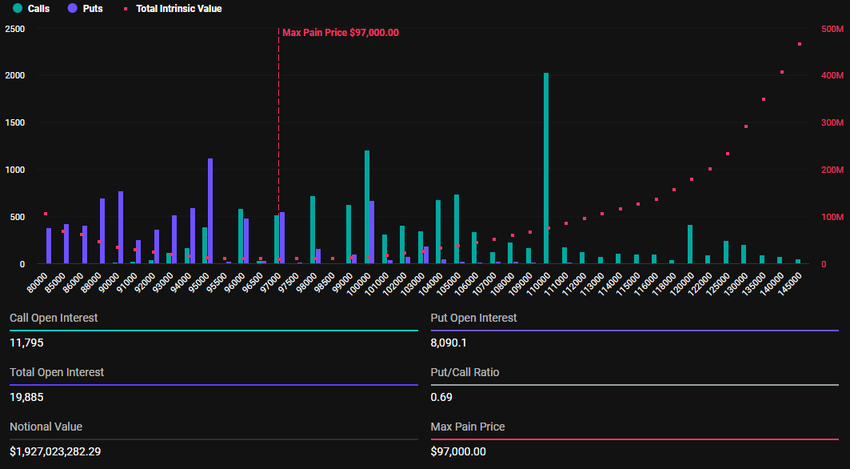
Task: Select the tallest put bar at 95000
Action: click(210, 211)
